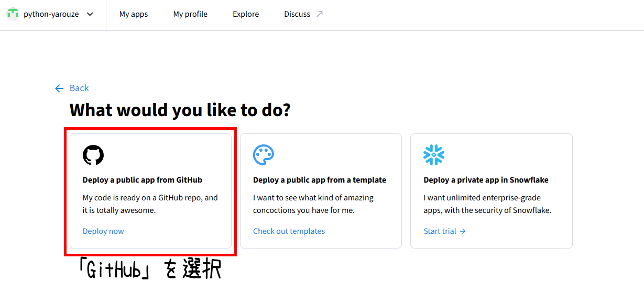Open the My apps tab
This screenshot has width=644, height=282.
(134, 14)
